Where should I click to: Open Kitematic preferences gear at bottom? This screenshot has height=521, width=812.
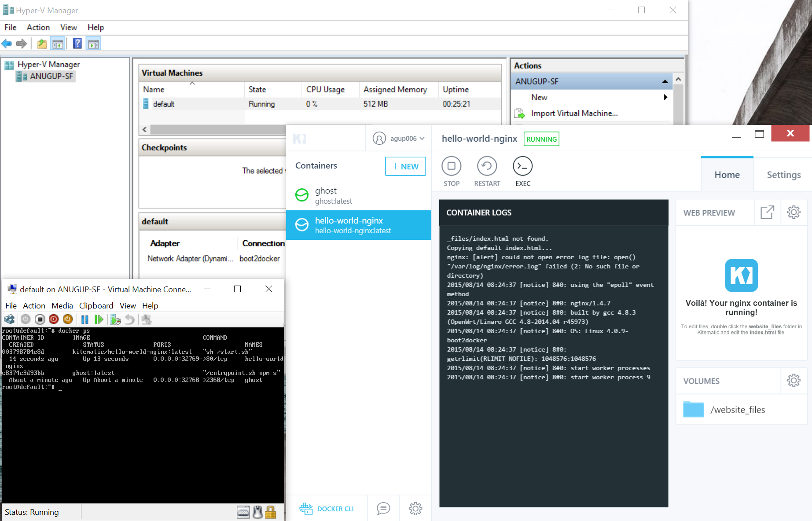415,508
